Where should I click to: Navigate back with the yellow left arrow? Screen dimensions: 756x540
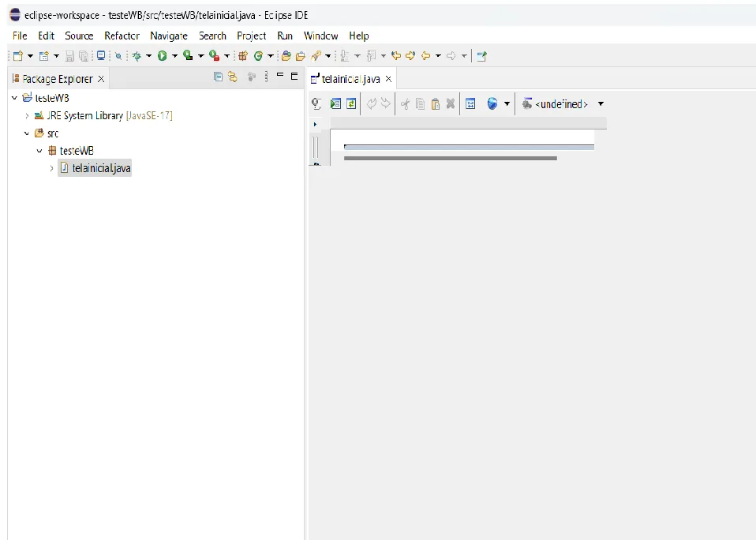point(425,56)
